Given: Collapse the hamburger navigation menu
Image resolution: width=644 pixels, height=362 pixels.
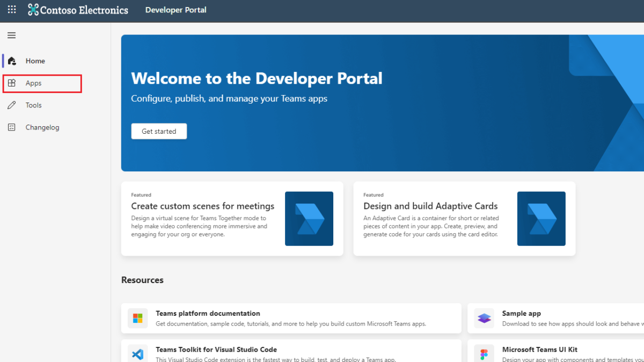Looking at the screenshot, I should coord(11,35).
